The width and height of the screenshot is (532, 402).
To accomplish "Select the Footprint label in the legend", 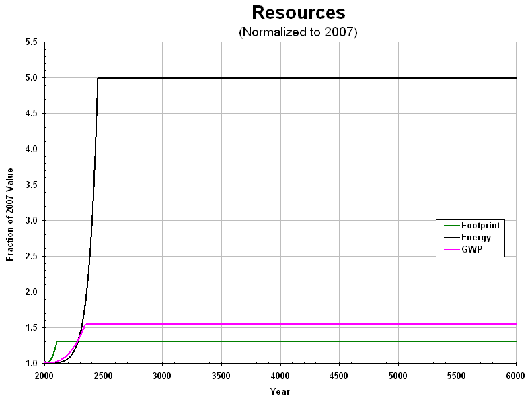I will [480, 225].
